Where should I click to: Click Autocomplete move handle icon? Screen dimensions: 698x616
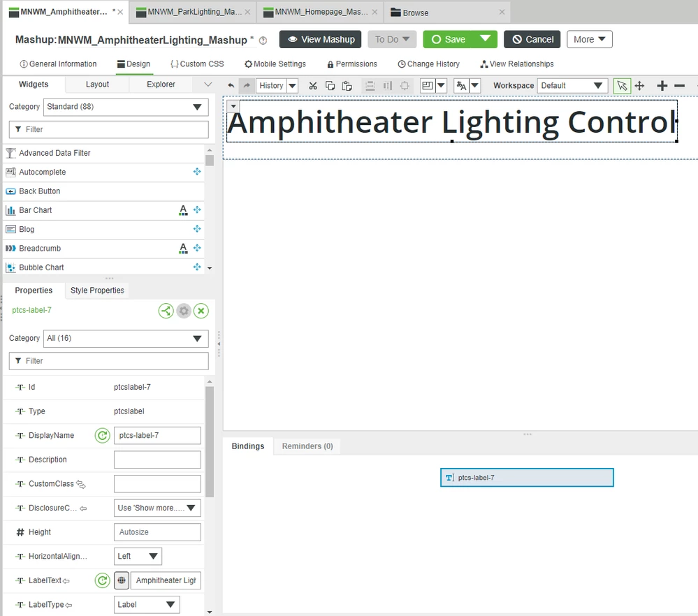click(x=197, y=172)
